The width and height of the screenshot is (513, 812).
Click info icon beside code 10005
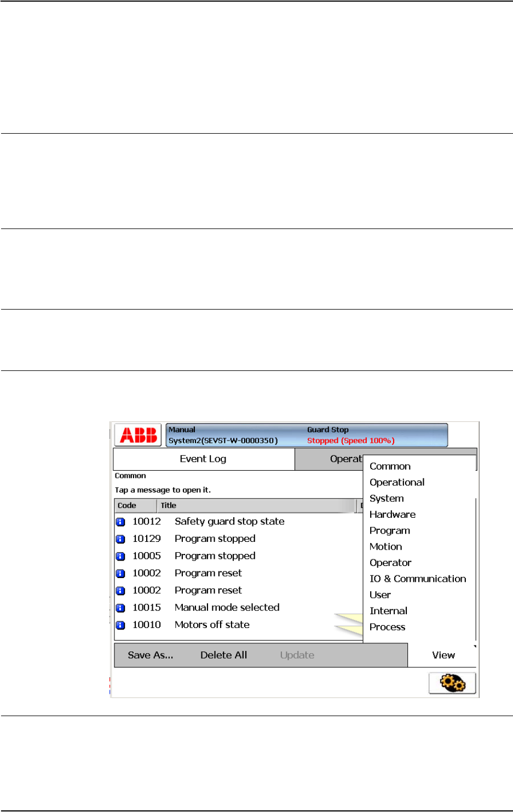pyautogui.click(x=120, y=556)
